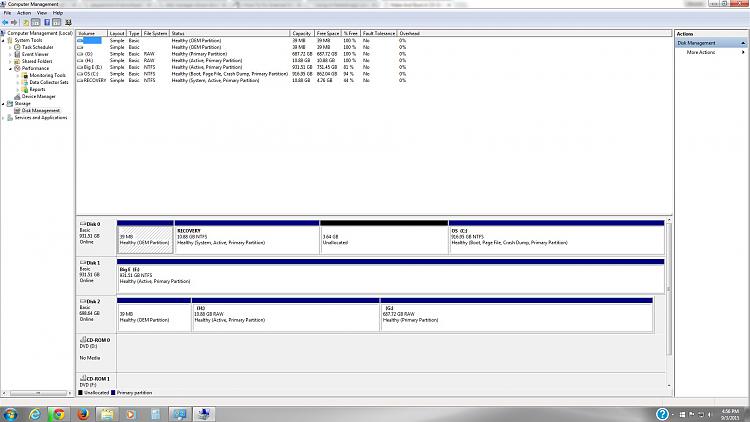Open Windows Media Player from taskbar

(x=131, y=414)
